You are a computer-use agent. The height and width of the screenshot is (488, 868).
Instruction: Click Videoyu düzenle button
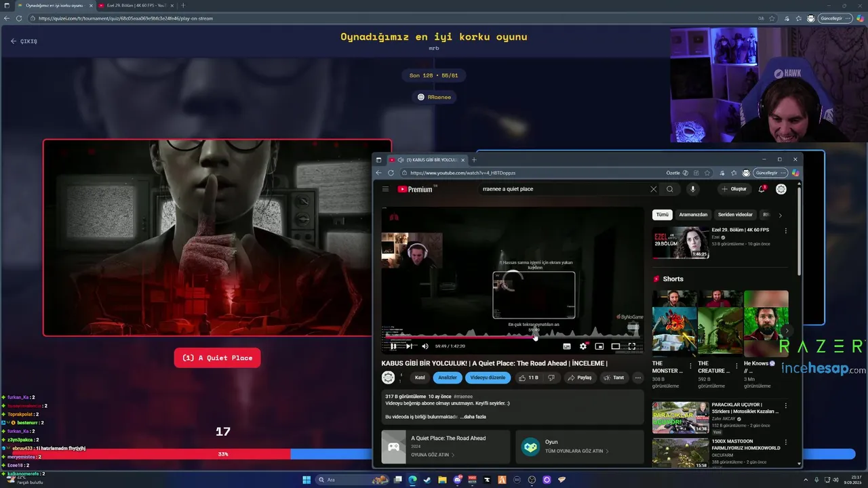coord(488,378)
